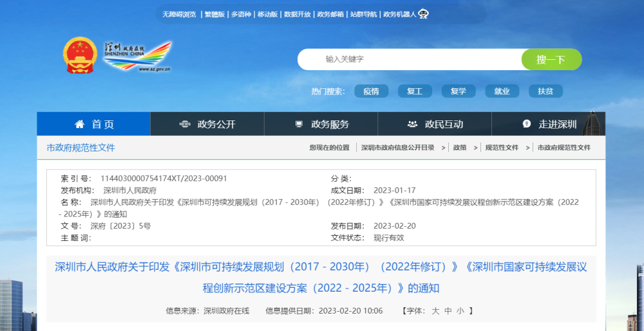
Task: Click the home icon beside 首页
Action: (x=79, y=124)
